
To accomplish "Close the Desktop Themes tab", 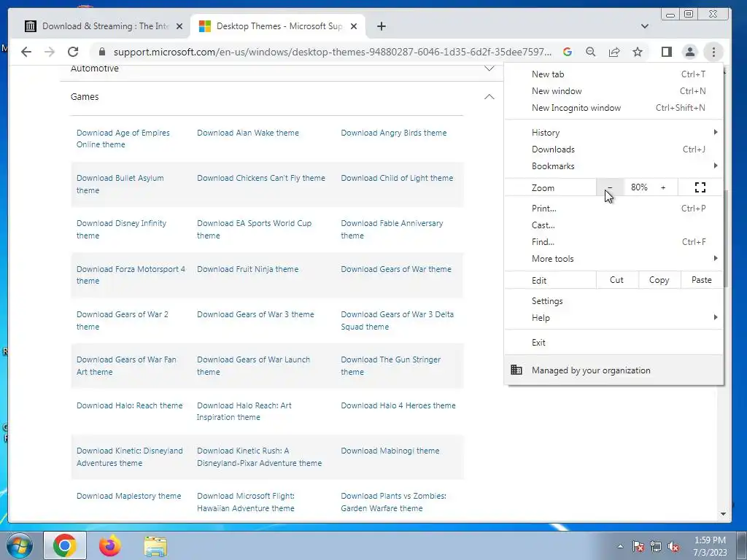I will (354, 26).
